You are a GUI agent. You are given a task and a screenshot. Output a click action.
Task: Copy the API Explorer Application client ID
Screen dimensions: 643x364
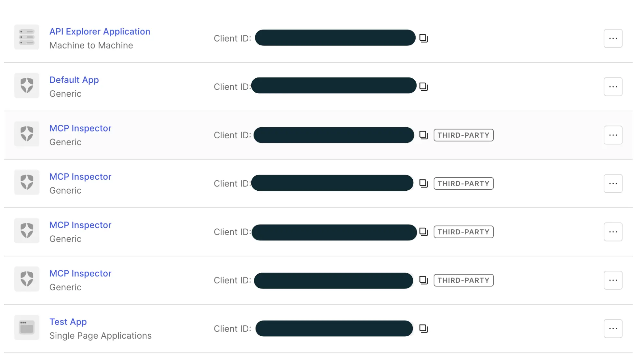click(424, 38)
